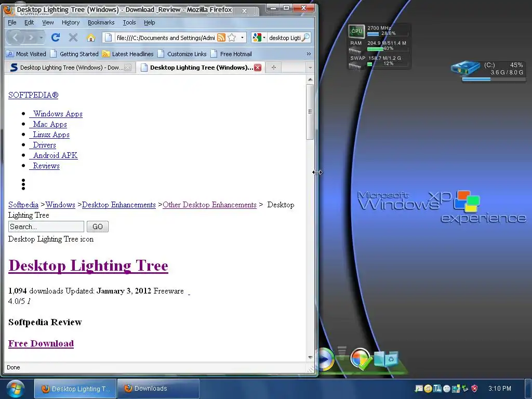Click the Windows logo checkmark dock icon

tap(361, 359)
